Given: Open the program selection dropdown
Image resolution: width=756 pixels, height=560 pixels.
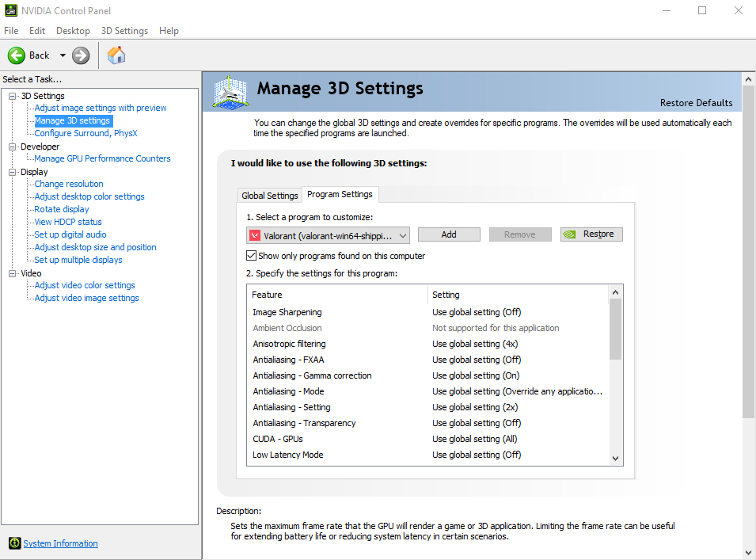Looking at the screenshot, I should click(328, 235).
